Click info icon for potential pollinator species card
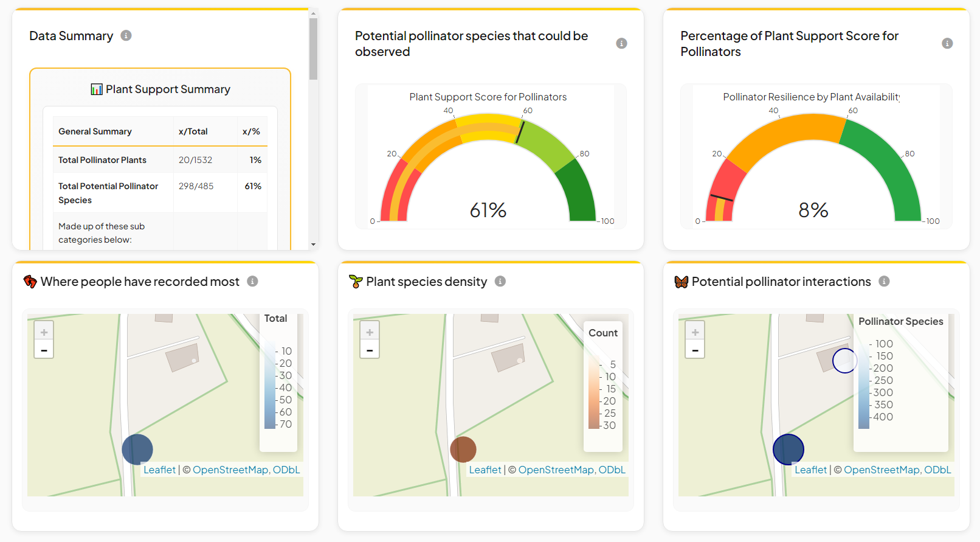Screen dimensions: 980x542 point(621,43)
